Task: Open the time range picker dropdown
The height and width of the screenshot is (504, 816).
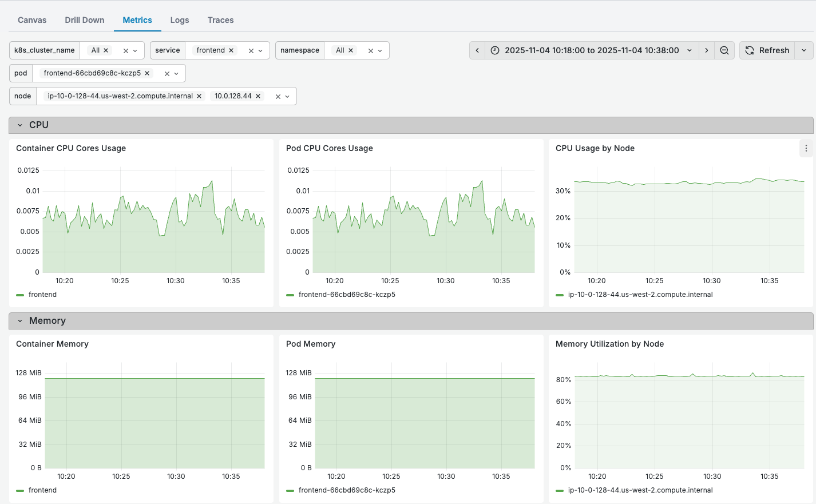Action: point(592,50)
